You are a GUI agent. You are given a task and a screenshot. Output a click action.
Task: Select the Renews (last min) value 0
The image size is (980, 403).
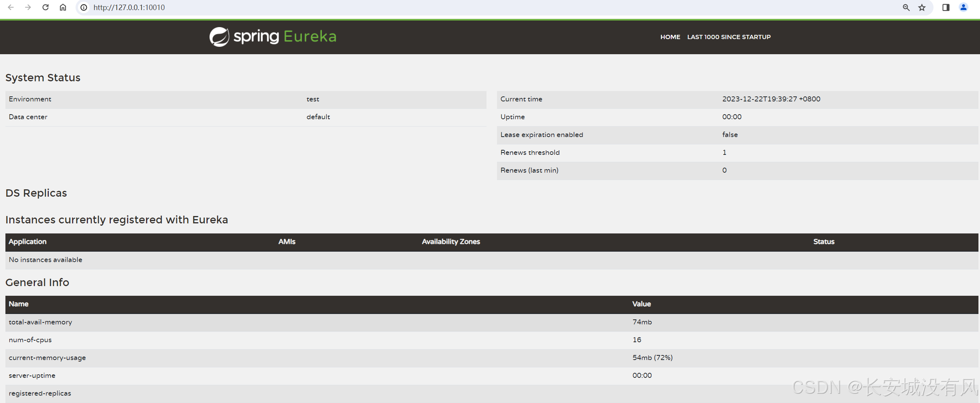(x=724, y=170)
